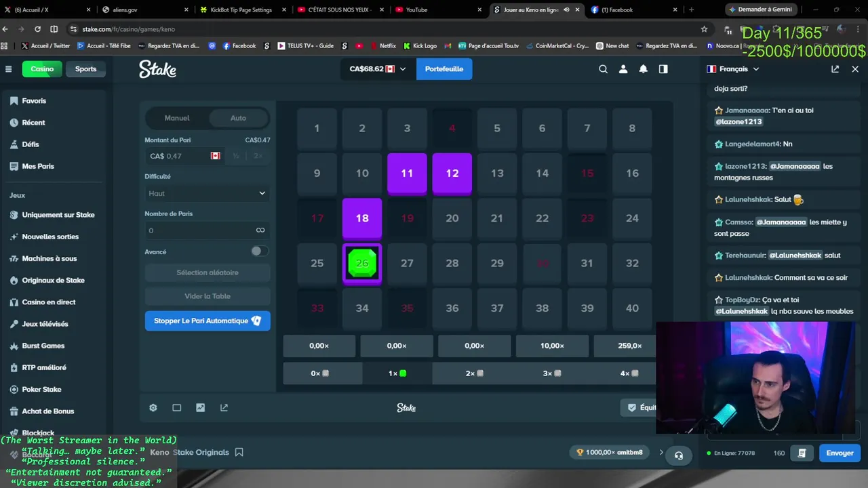Select Keno tile 40

coord(632,308)
